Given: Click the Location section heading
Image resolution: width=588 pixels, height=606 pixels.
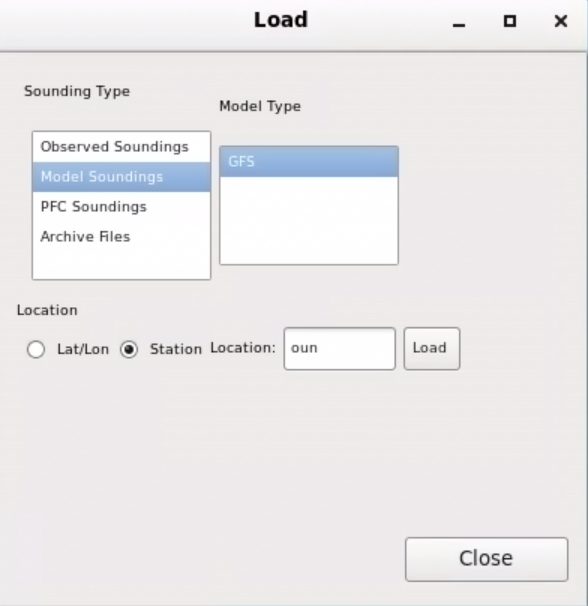Looking at the screenshot, I should pyautogui.click(x=47, y=310).
